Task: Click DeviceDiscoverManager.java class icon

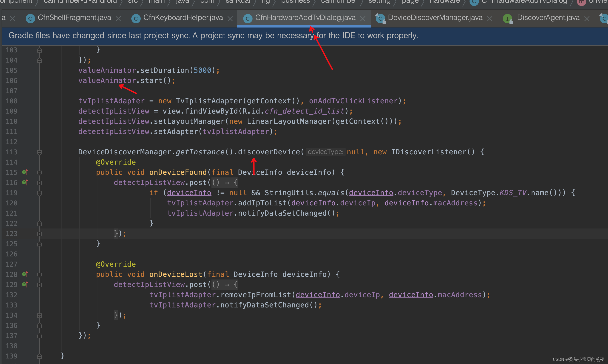Action: [x=380, y=18]
